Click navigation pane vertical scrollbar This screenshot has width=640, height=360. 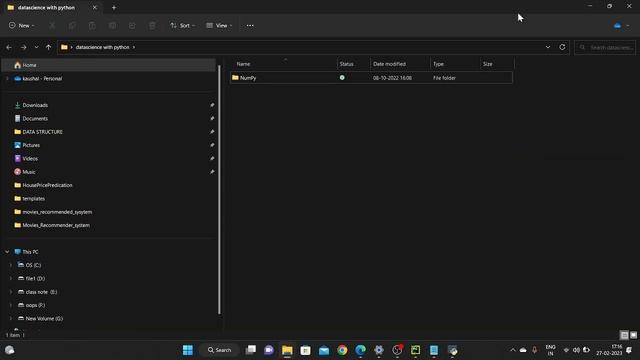pos(219,190)
